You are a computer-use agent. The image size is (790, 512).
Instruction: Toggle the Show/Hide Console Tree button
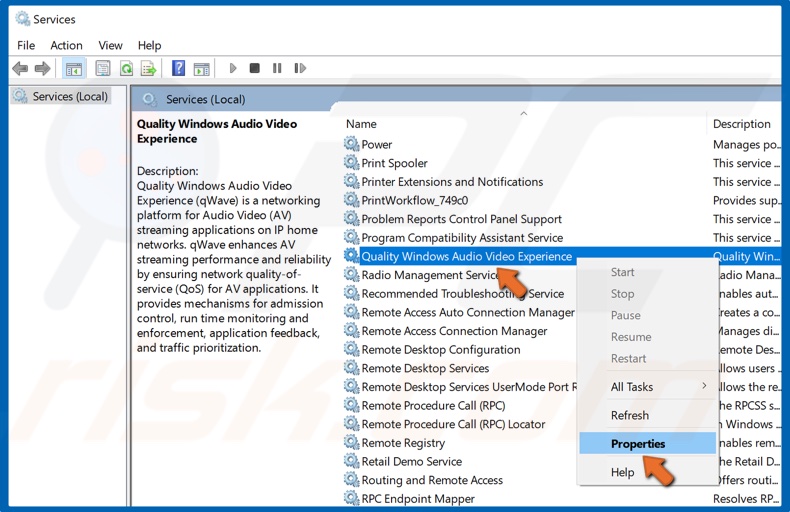[73, 69]
